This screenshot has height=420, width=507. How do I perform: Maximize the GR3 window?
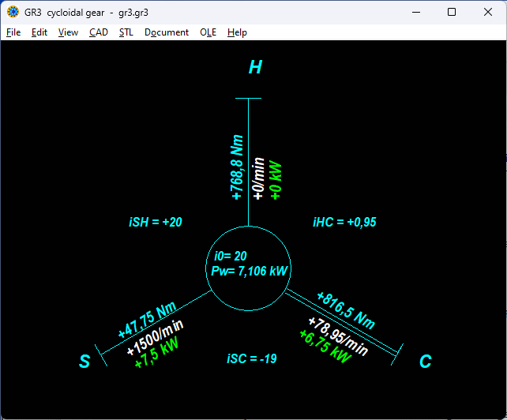452,13
